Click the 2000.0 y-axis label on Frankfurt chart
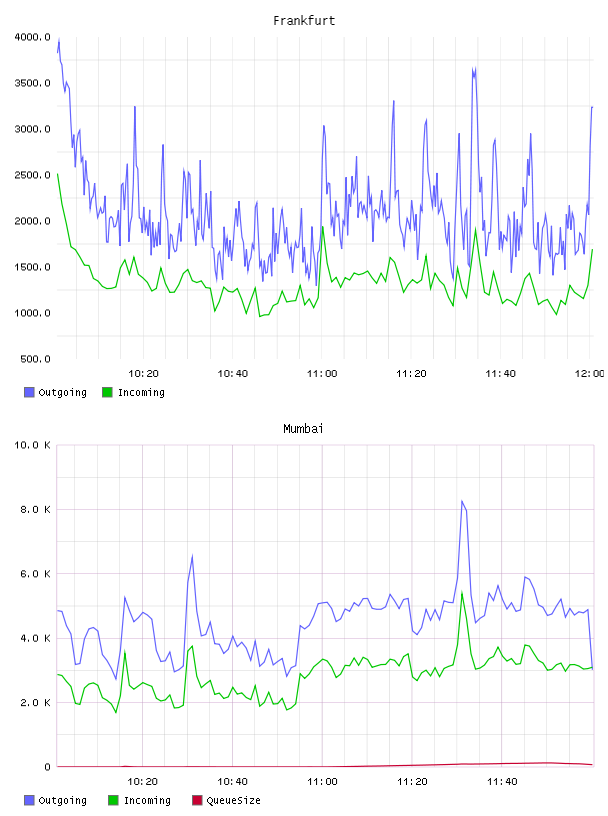Image resolution: width=608 pixels, height=816 pixels. click(32, 221)
